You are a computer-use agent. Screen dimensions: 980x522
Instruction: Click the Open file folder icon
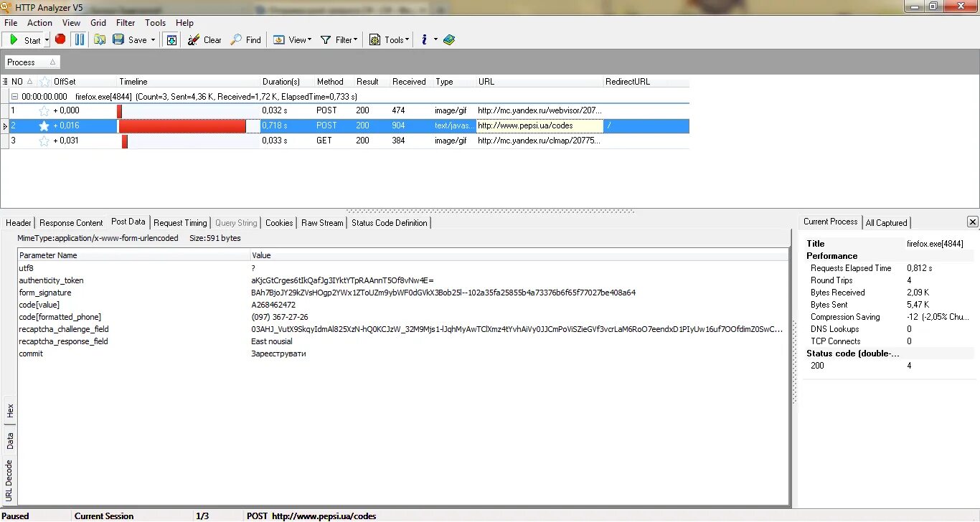[100, 39]
